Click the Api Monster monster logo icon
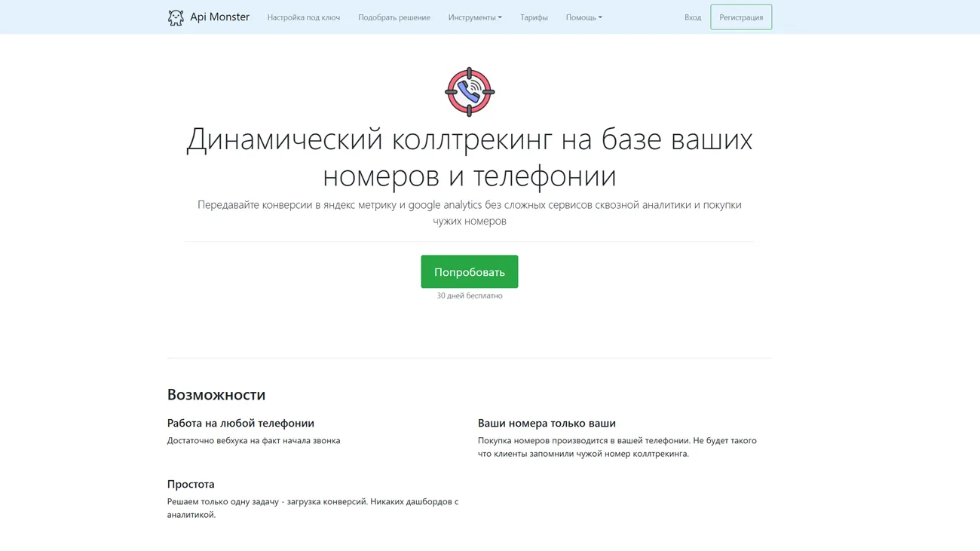The height and width of the screenshot is (551, 980). [176, 17]
